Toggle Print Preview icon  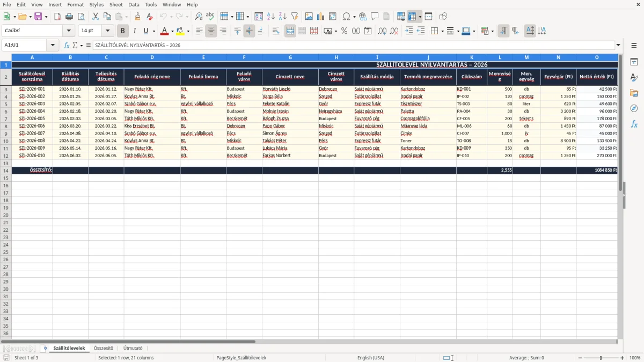81,17
